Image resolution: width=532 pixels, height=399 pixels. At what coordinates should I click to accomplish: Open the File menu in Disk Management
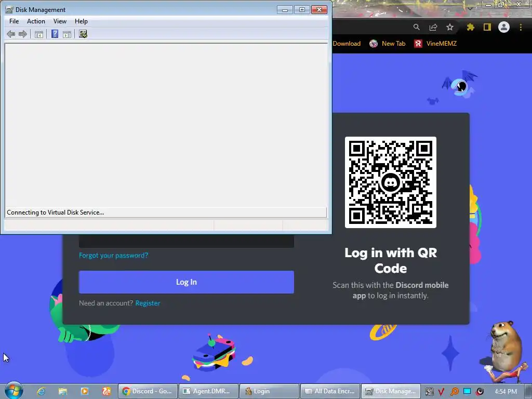[14, 21]
